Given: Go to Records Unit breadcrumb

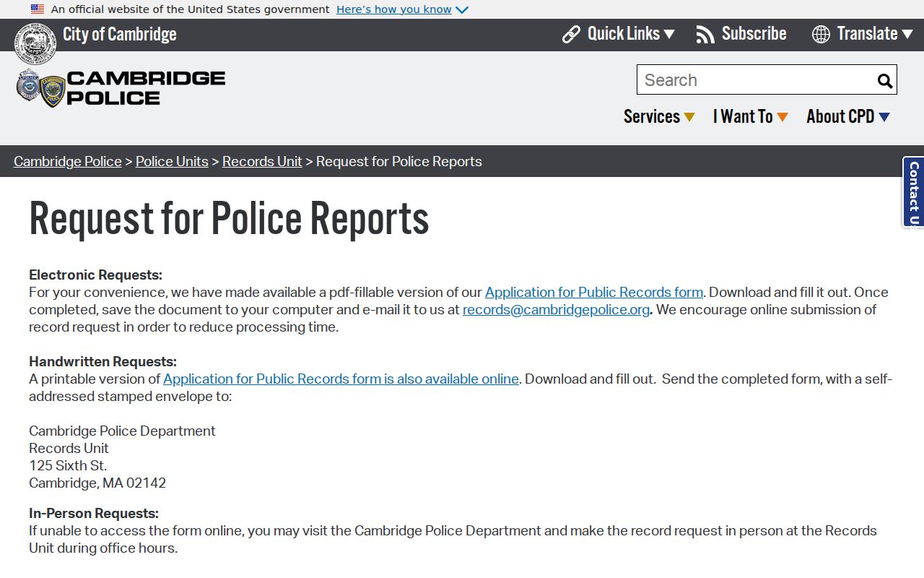Looking at the screenshot, I should (262, 161).
